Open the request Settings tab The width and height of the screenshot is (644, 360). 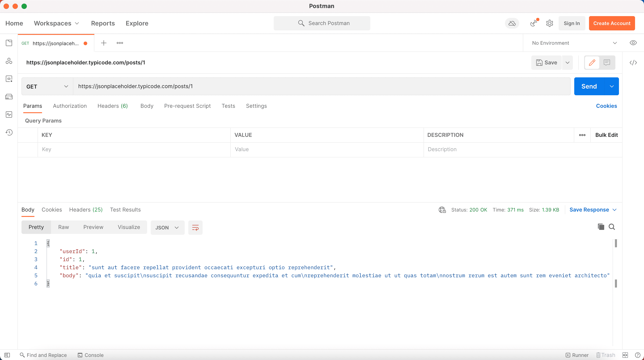point(256,106)
